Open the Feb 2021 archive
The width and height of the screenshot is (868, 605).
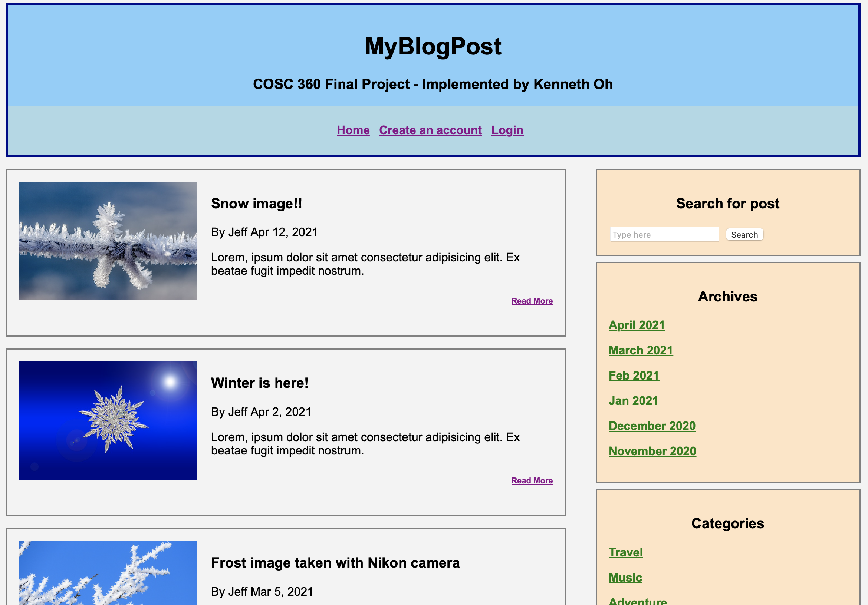pyautogui.click(x=634, y=375)
